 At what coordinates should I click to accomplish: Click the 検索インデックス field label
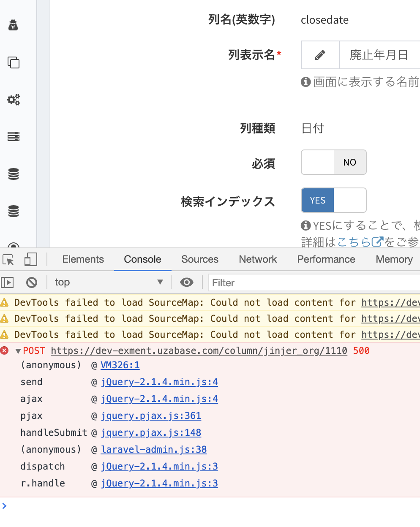coord(228,202)
